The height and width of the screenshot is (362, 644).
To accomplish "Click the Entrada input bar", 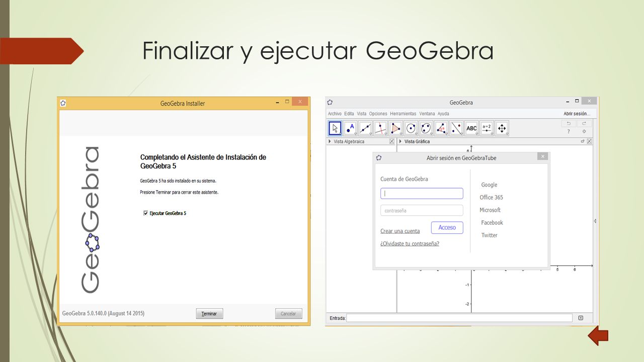I will click(459, 318).
